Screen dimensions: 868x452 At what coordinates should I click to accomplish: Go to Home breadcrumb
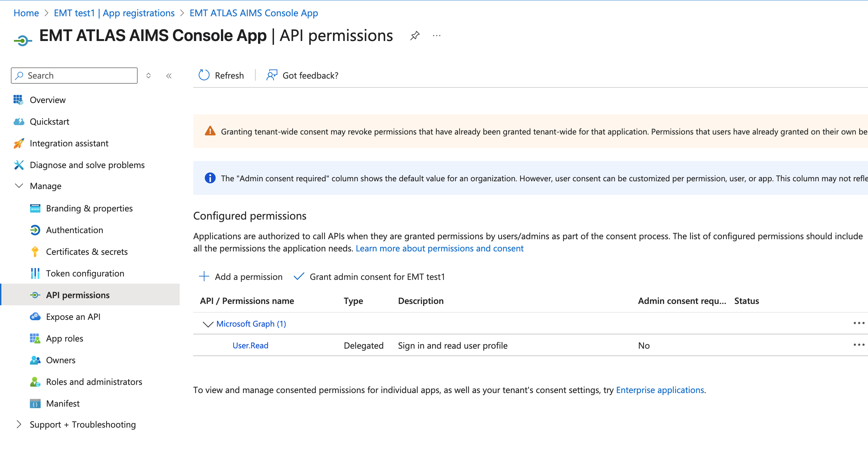coord(26,13)
